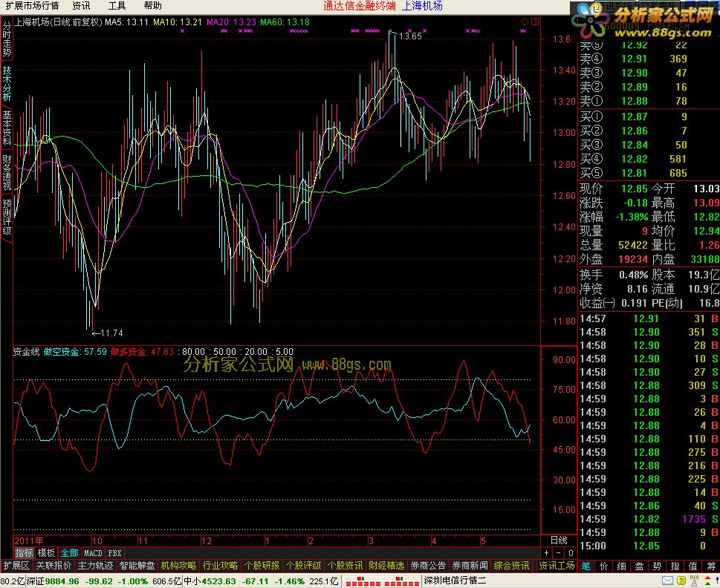Switch indicator to PBX tab

pos(114,553)
